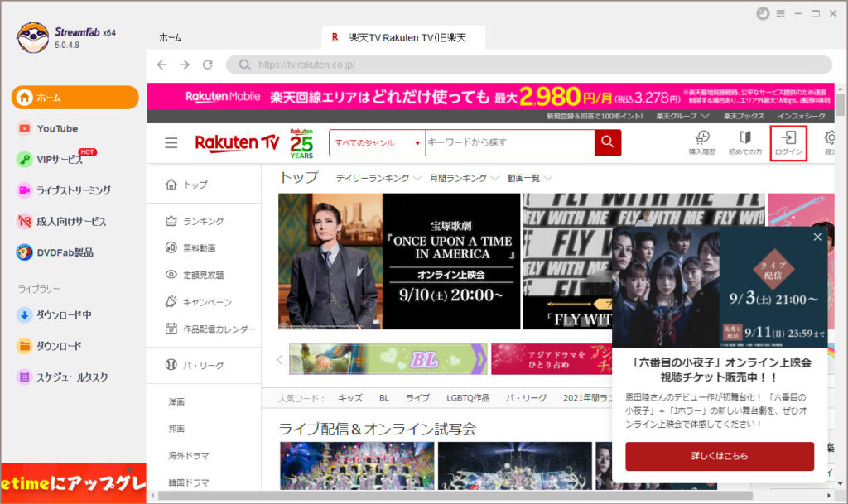
Task: Click the Rakuten Mobile ad banner
Action: [490, 97]
